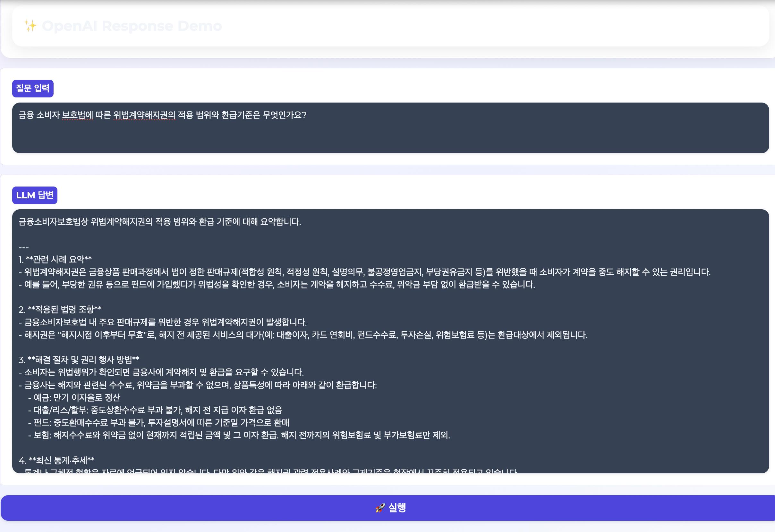Click the sparkle icon beside the title
Screen dimensions: 775x532
tap(31, 26)
